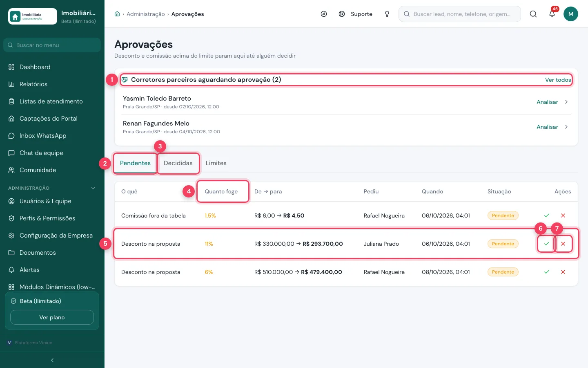Image resolution: width=588 pixels, height=368 pixels.
Task: Focus the Buscar lead search field
Action: pos(460,14)
